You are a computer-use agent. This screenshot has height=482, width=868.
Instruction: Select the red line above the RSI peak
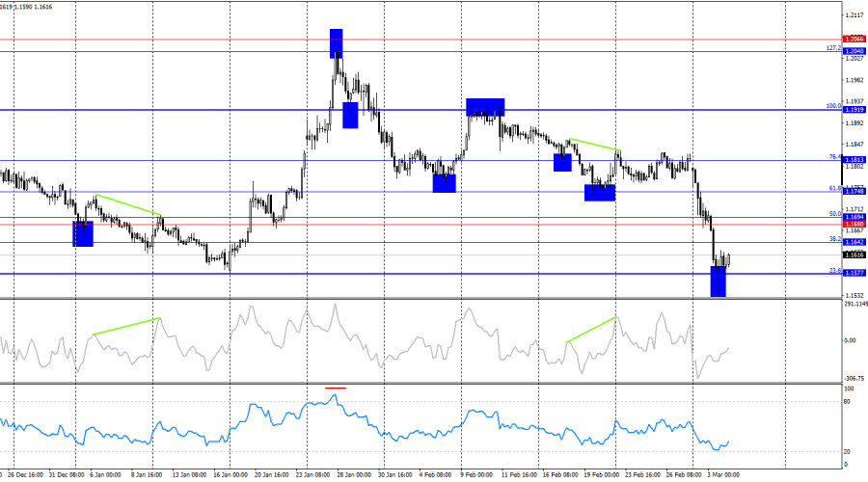336,388
